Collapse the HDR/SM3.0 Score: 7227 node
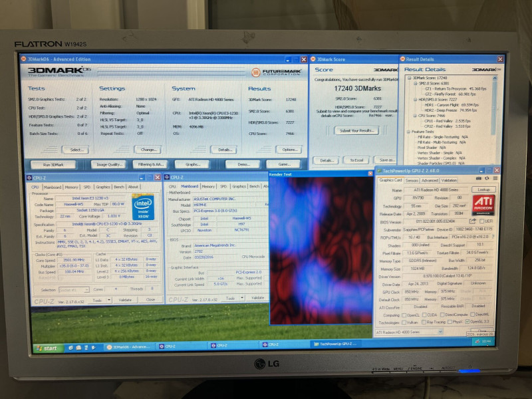The height and width of the screenshot is (399, 532). pyautogui.click(x=415, y=99)
